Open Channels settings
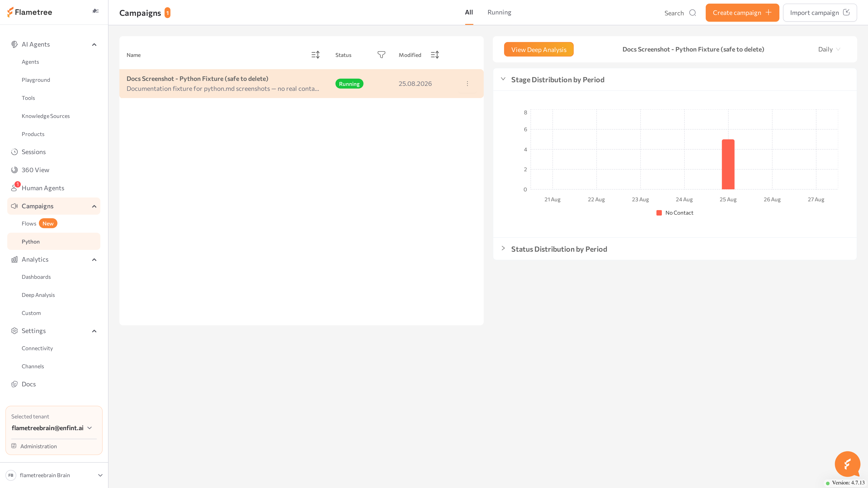This screenshot has width=868, height=488. (33, 366)
